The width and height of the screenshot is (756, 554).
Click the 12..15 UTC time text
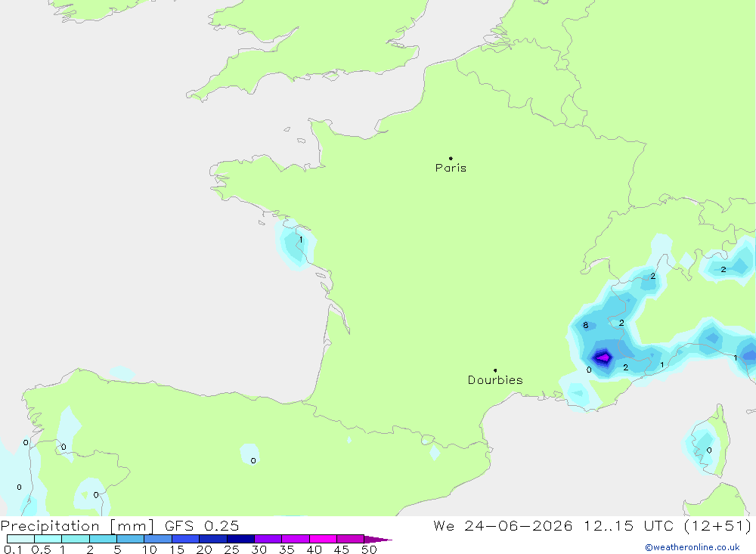(x=628, y=526)
